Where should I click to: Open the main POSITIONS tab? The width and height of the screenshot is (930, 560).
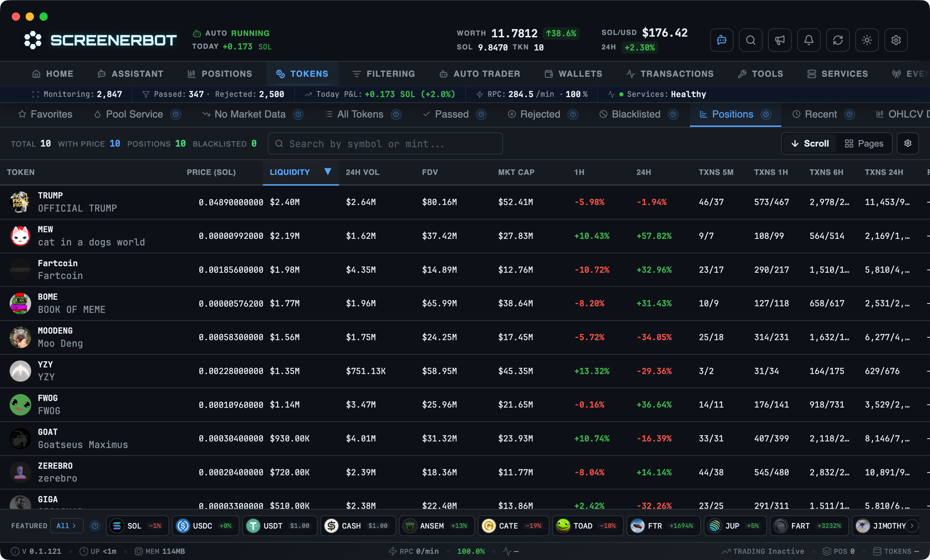220,74
